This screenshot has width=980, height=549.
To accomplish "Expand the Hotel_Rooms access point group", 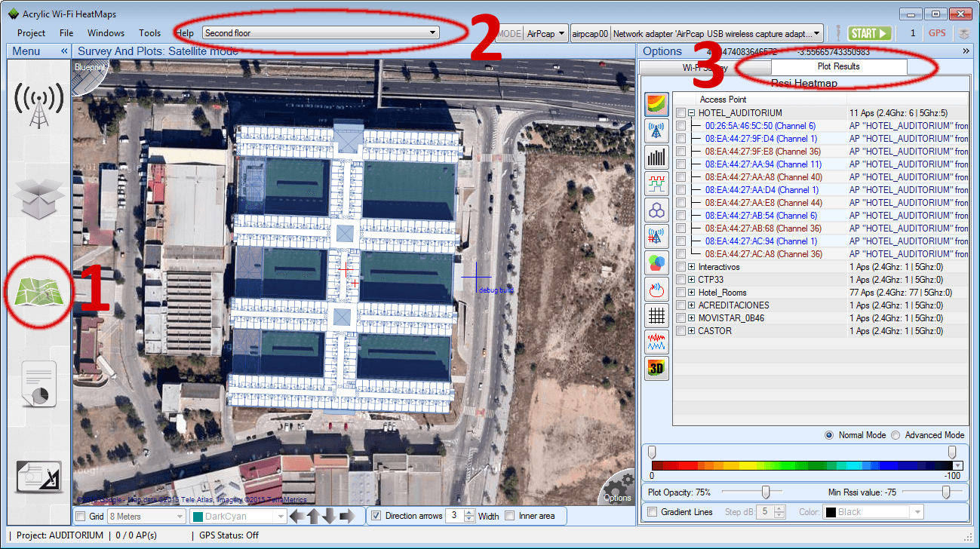I will tap(691, 292).
